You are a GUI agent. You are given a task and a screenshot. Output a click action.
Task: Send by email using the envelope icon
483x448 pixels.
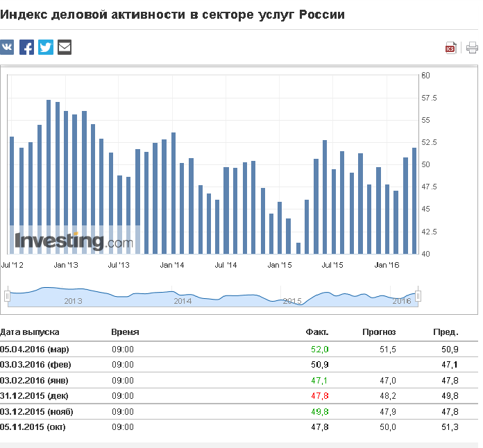pyautogui.click(x=65, y=47)
